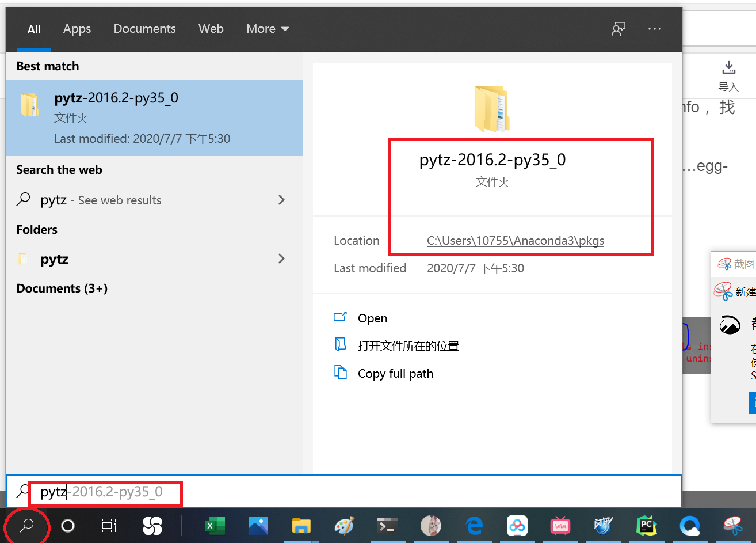
Task: Select the Apps filter tab
Action: point(77,28)
